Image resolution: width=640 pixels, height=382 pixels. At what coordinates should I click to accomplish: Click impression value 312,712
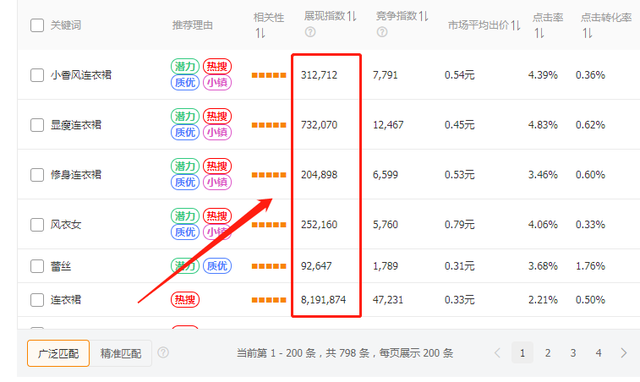pos(319,75)
